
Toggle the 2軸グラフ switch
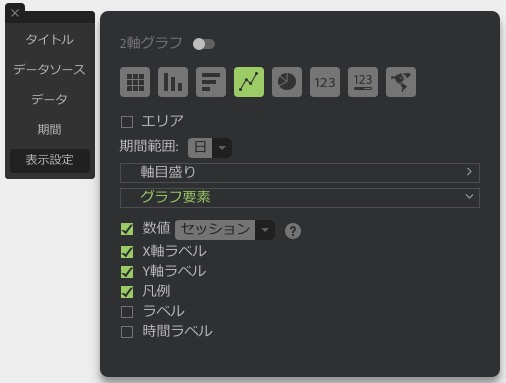point(204,44)
